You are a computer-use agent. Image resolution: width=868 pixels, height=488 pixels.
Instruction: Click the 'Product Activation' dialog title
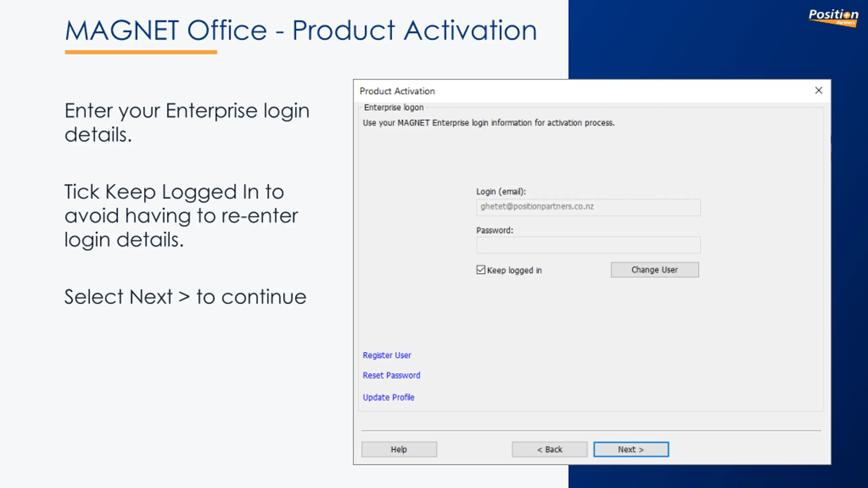[397, 91]
